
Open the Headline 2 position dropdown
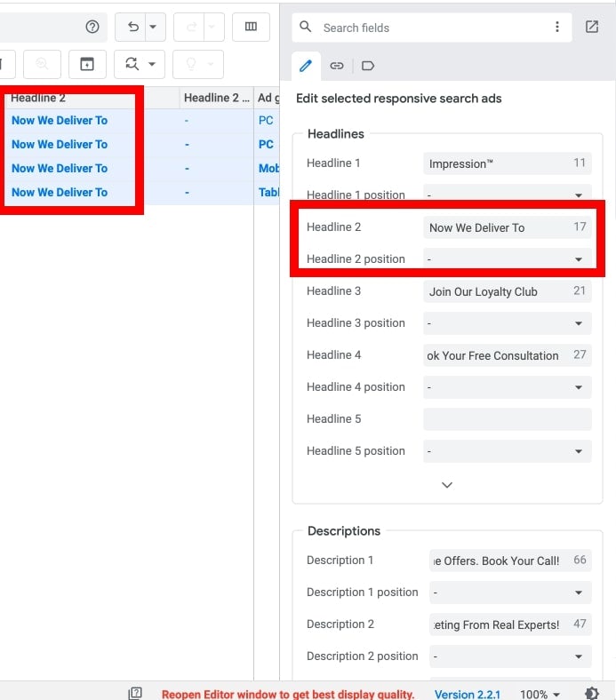pos(507,259)
